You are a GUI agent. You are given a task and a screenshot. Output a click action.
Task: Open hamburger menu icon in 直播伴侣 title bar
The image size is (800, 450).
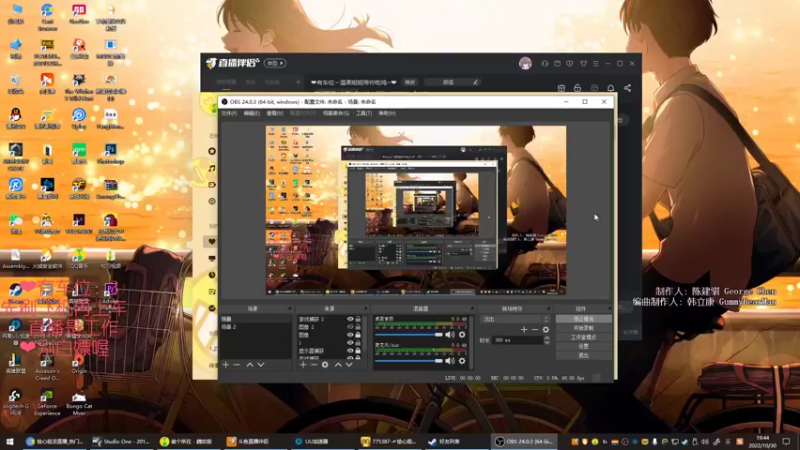click(595, 63)
